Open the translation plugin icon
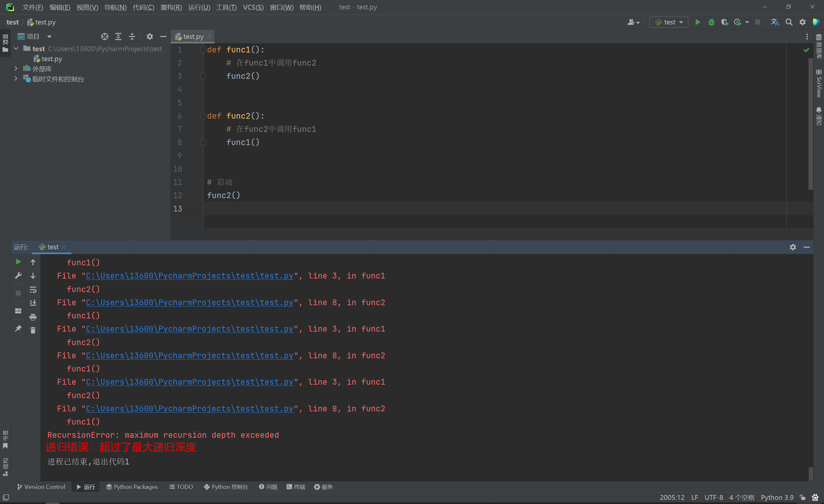 775,22
